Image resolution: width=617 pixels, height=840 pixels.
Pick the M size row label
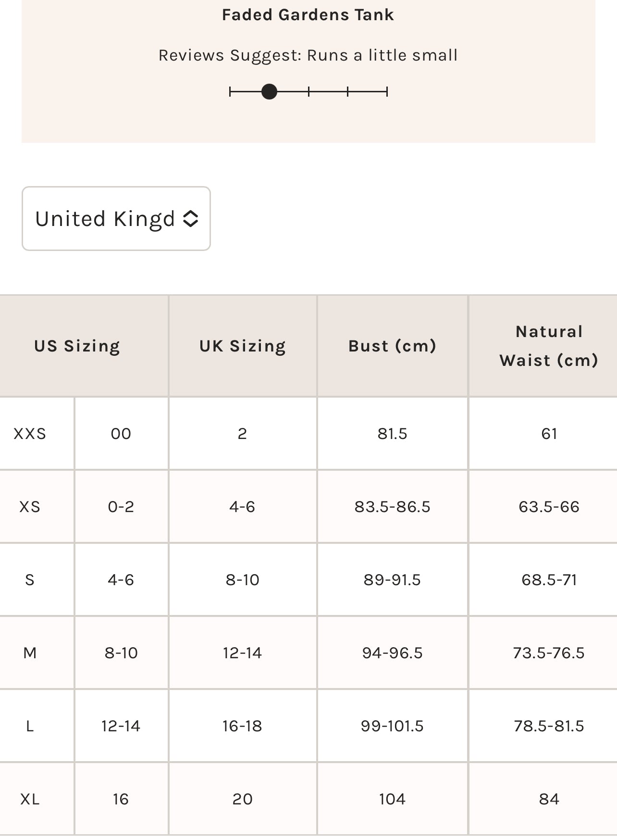[30, 653]
